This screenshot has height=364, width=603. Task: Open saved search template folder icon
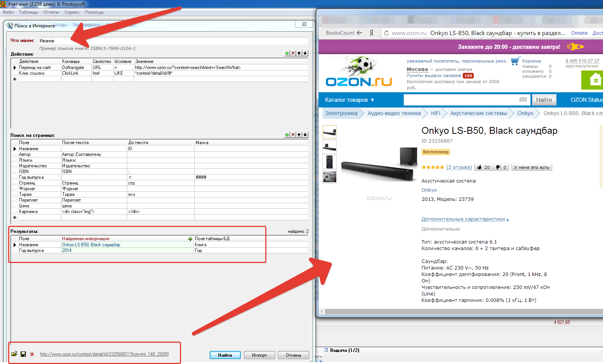[14, 354]
